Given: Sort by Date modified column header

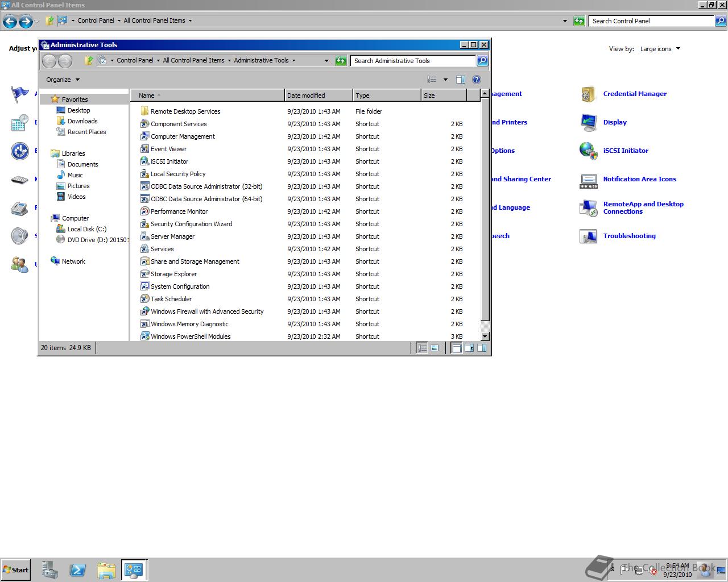Looking at the screenshot, I should pyautogui.click(x=318, y=95).
